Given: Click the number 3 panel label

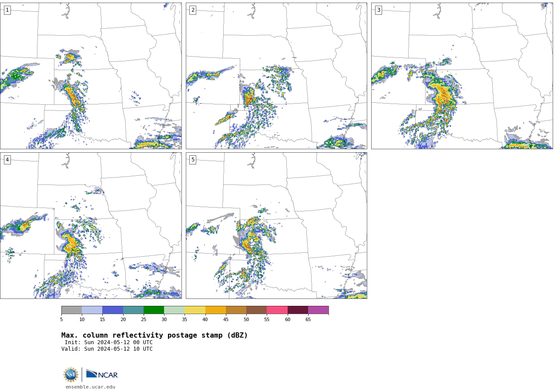Looking at the screenshot, I should [x=378, y=10].
